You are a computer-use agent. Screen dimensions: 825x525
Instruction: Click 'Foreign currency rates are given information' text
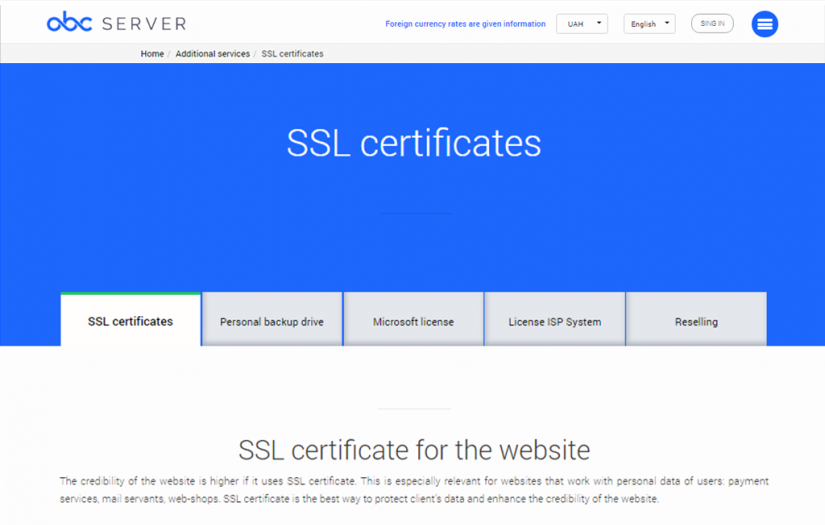click(466, 24)
